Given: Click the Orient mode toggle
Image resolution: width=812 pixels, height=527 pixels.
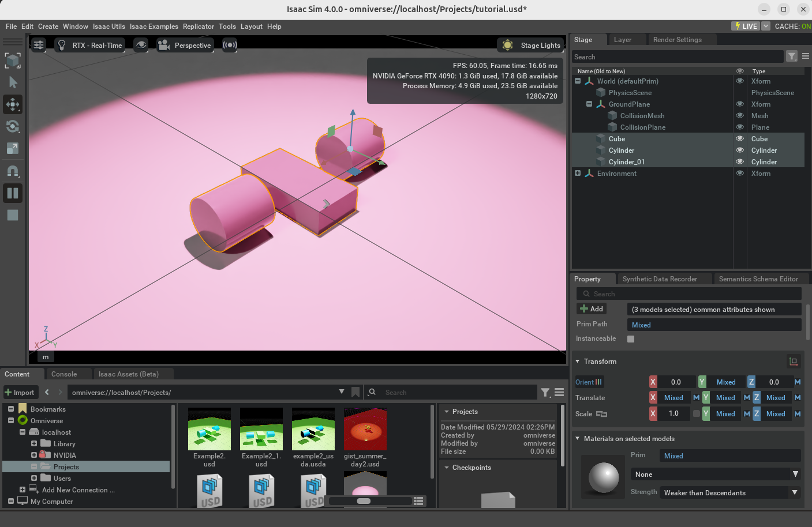Looking at the screenshot, I should coord(589,382).
